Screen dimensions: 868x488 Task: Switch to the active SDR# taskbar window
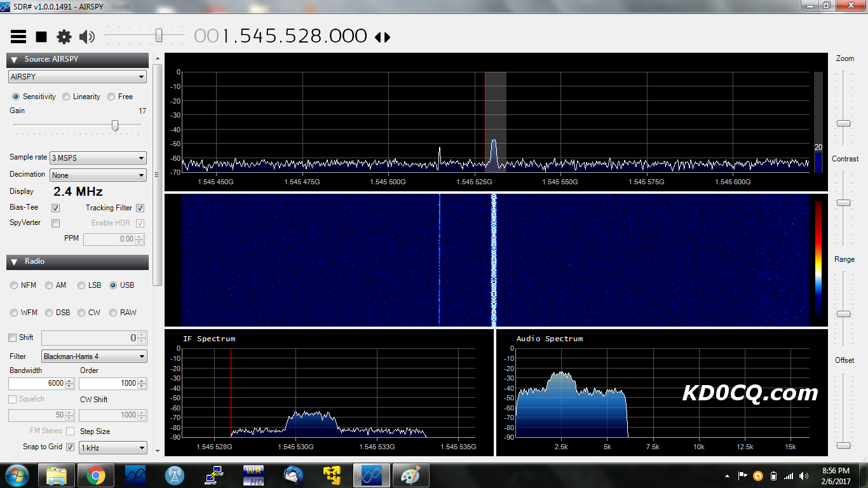(x=371, y=475)
